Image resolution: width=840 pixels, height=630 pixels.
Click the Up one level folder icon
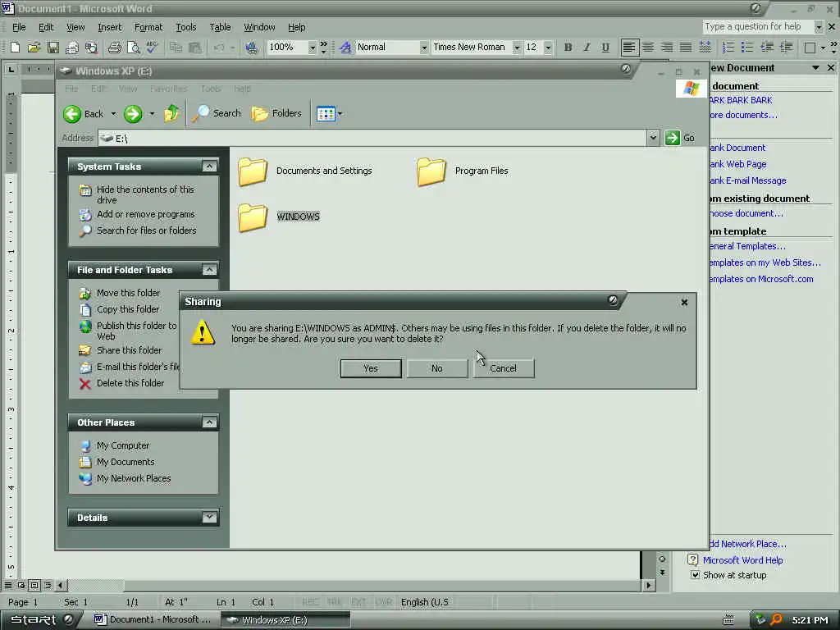171,113
